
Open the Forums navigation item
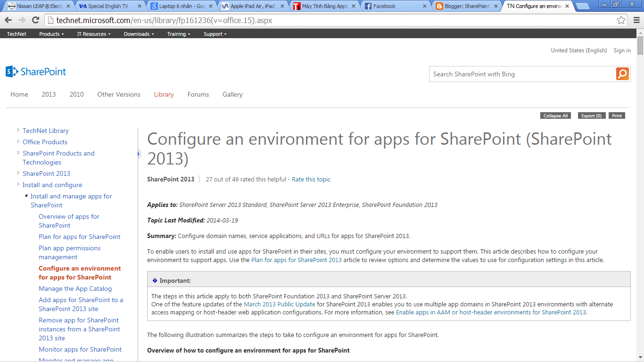[198, 94]
